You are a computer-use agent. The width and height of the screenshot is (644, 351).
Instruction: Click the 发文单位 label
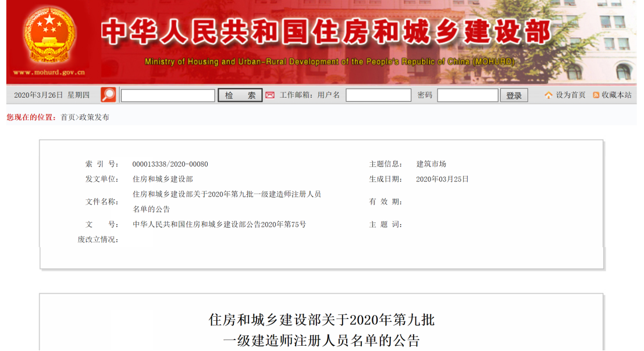(x=102, y=179)
